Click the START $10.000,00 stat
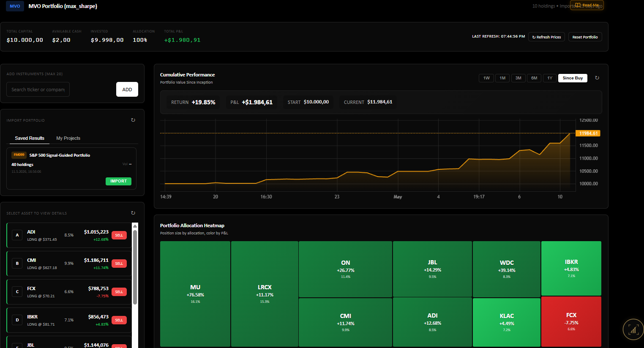 click(308, 102)
